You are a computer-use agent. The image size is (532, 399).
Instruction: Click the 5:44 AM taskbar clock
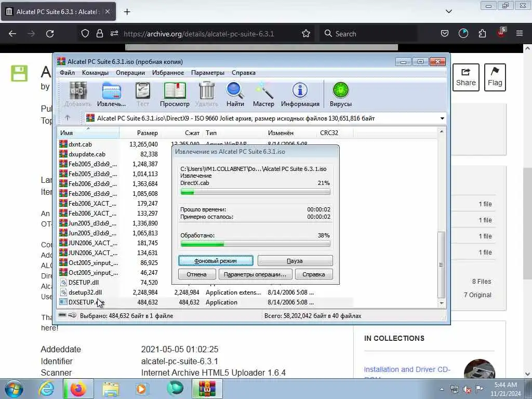[x=506, y=385]
